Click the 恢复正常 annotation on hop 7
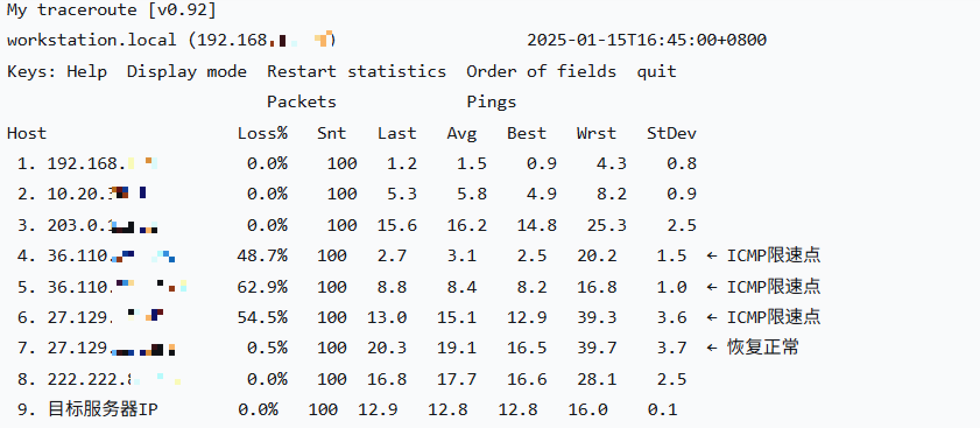Screen dimensions: 980x428 (763, 348)
